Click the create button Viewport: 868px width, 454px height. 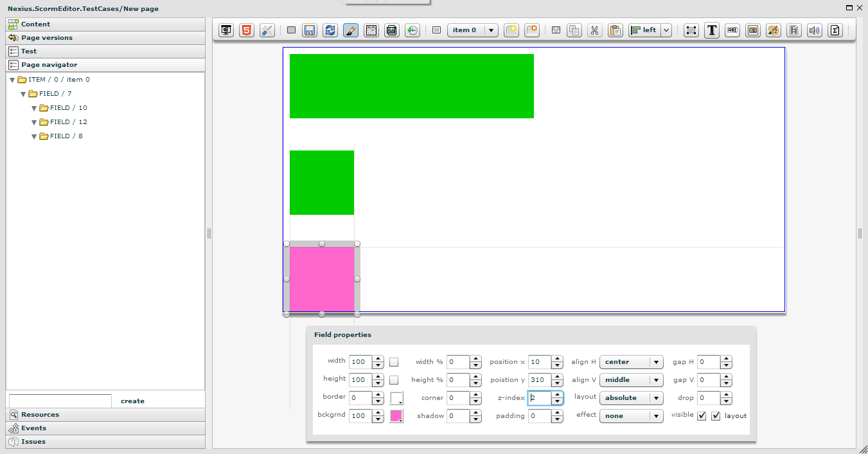point(132,401)
